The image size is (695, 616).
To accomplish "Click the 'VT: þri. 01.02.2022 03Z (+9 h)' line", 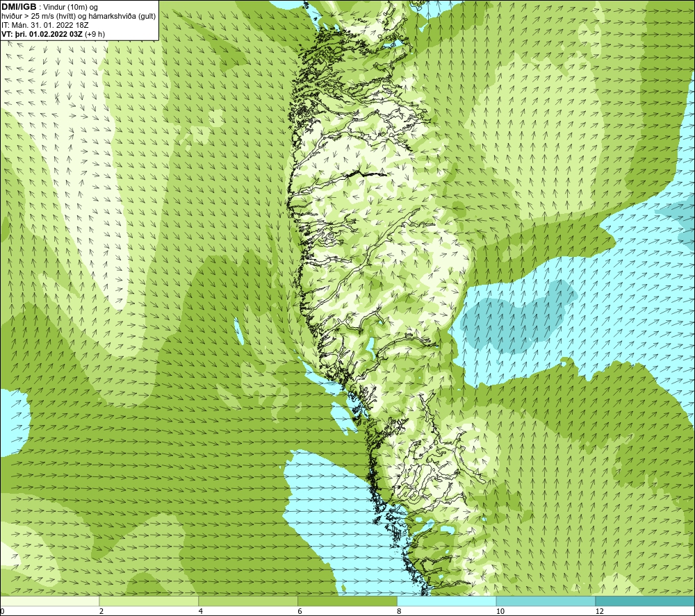I will click(54, 34).
